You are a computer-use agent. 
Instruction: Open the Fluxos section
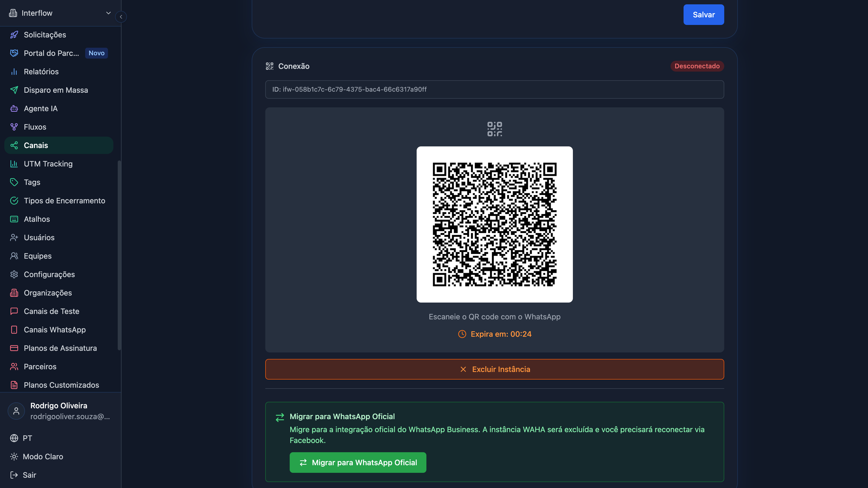pos(59,127)
